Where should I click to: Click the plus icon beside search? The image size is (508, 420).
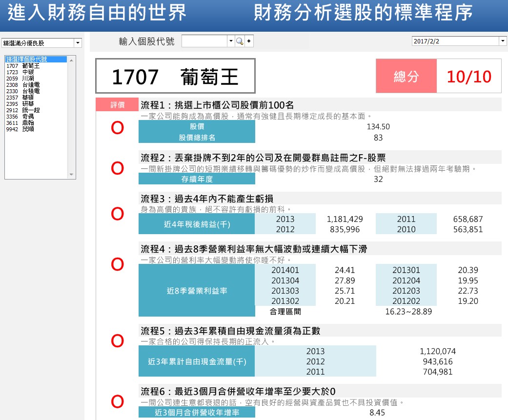click(249, 41)
